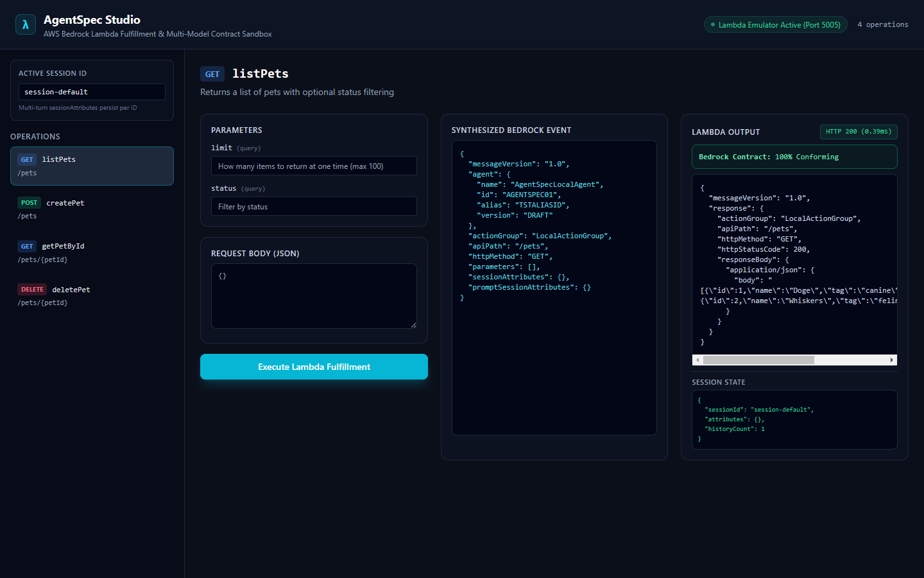
Task: Click the GET badge for getPetById
Action: pos(27,246)
